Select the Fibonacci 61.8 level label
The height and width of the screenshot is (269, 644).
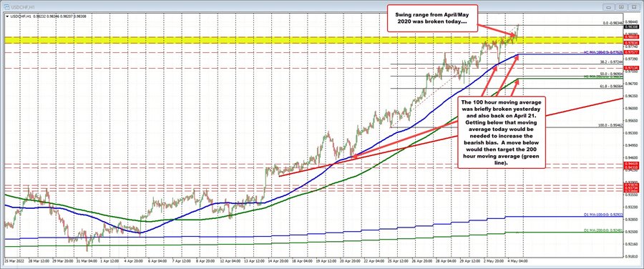612,87
